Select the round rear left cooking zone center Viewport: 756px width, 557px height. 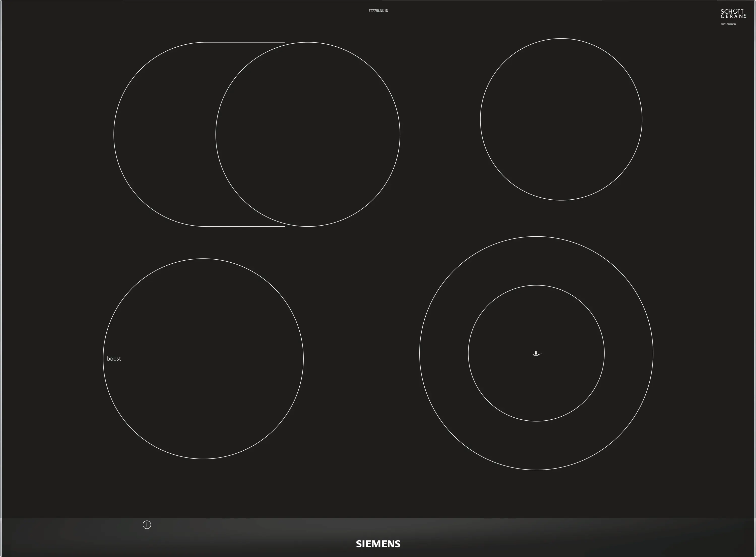pyautogui.click(x=308, y=134)
